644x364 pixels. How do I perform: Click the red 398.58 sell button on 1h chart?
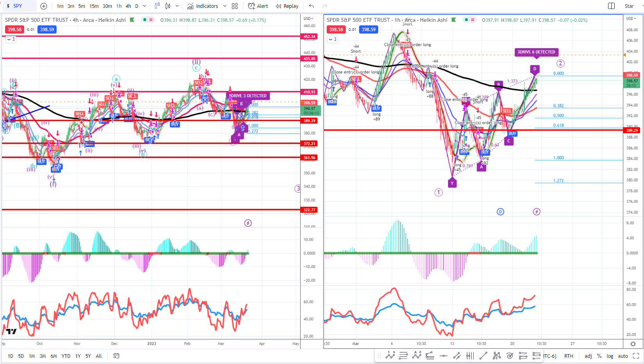(x=336, y=29)
